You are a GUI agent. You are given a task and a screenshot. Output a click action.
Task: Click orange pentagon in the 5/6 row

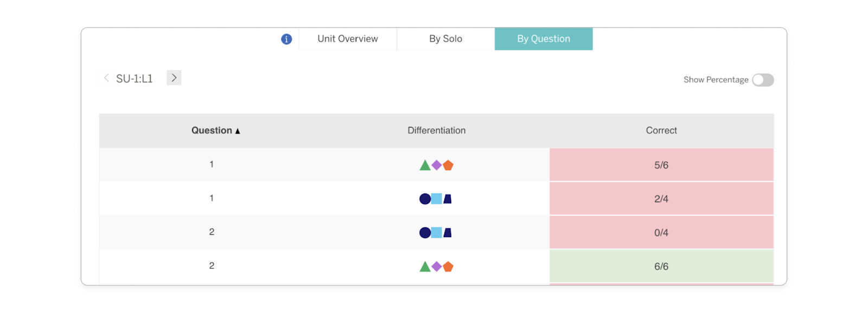click(448, 165)
